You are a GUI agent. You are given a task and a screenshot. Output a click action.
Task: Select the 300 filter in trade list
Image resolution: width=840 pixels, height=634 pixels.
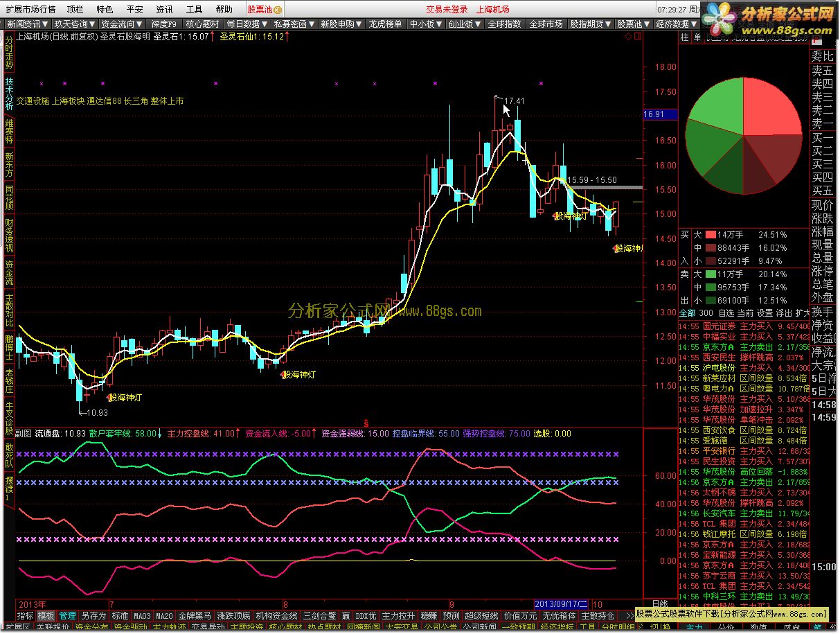coord(706,312)
